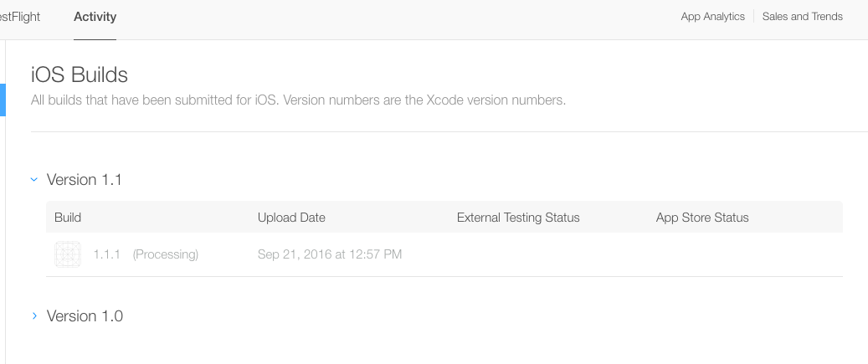The height and width of the screenshot is (364, 868).
Task: Click the empty App Store Status cell for 1.1.1
Action: tap(745, 254)
